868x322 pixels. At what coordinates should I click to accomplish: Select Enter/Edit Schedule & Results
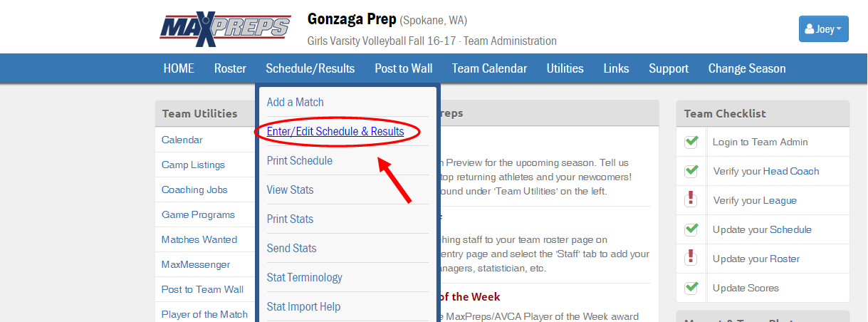click(x=335, y=132)
